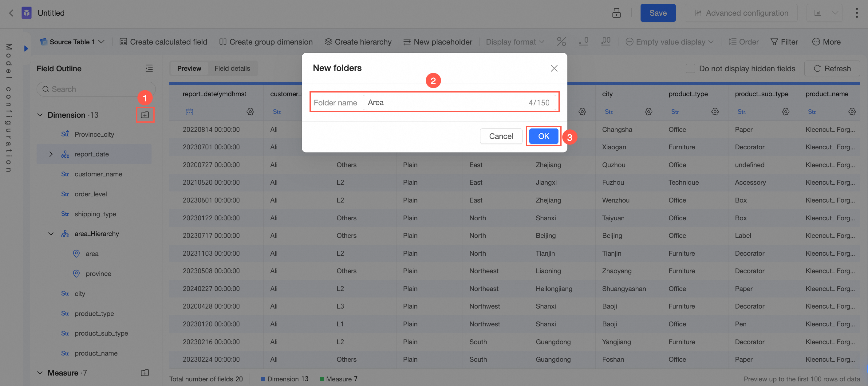Close the New folders dialog
Image resolution: width=868 pixels, height=386 pixels.
554,68
